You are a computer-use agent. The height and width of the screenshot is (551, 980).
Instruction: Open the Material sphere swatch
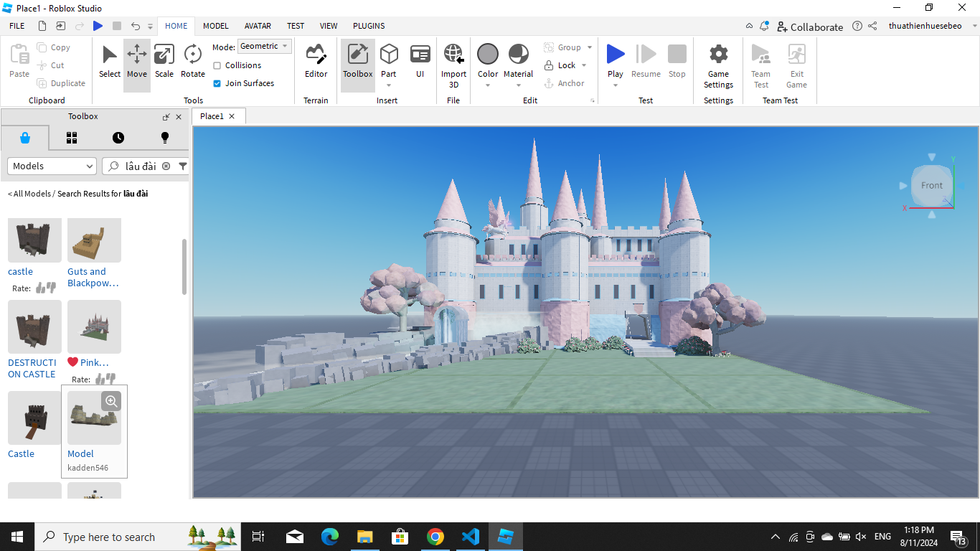(x=519, y=54)
